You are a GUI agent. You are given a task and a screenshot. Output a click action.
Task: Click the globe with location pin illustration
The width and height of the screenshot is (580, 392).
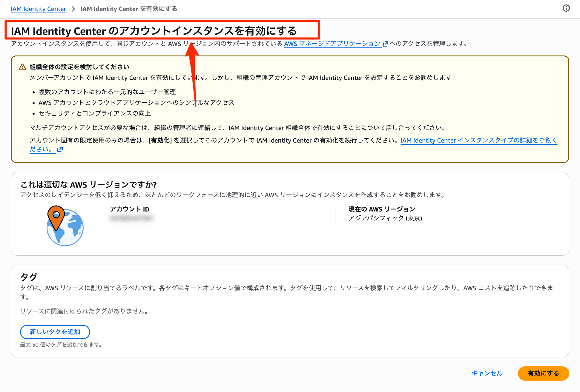click(x=65, y=226)
